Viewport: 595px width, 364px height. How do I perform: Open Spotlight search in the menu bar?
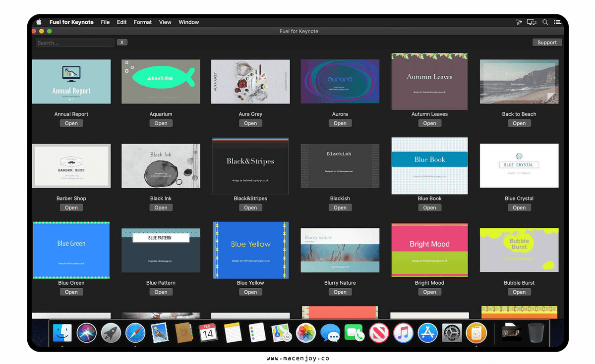tap(545, 22)
